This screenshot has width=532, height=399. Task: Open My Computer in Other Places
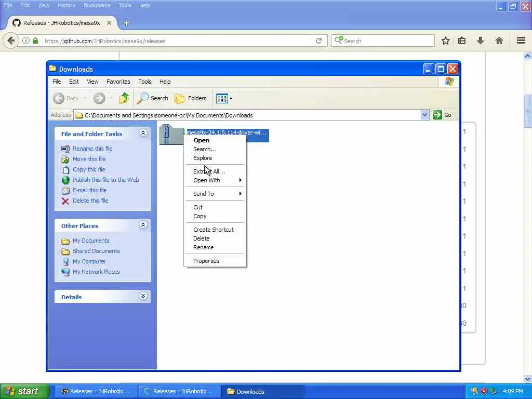click(89, 262)
